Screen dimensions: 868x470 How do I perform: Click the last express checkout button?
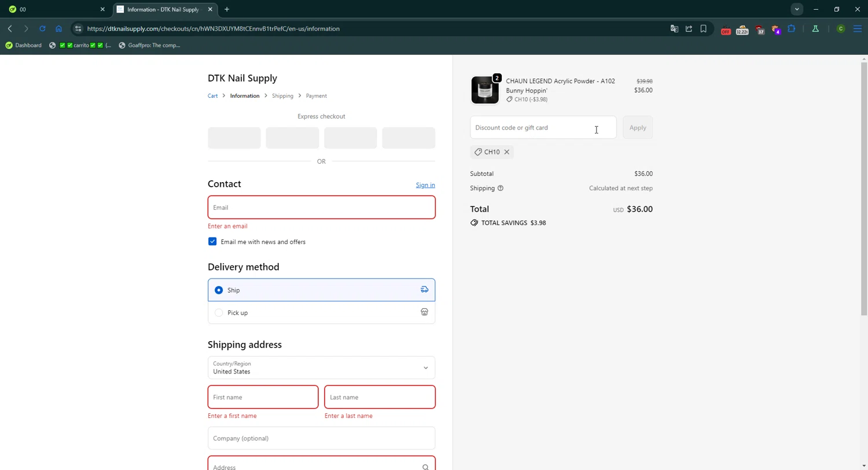[x=409, y=138]
